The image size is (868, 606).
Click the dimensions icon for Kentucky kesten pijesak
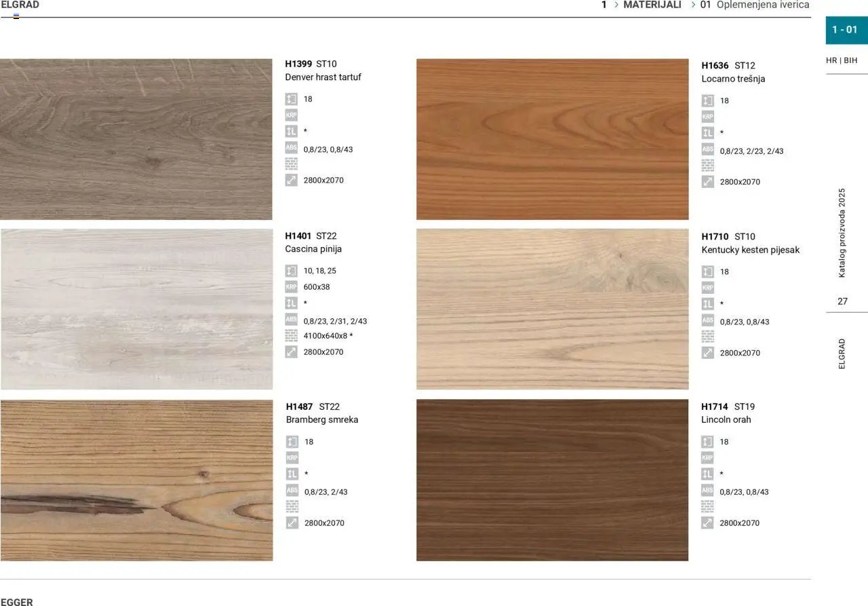(x=707, y=353)
